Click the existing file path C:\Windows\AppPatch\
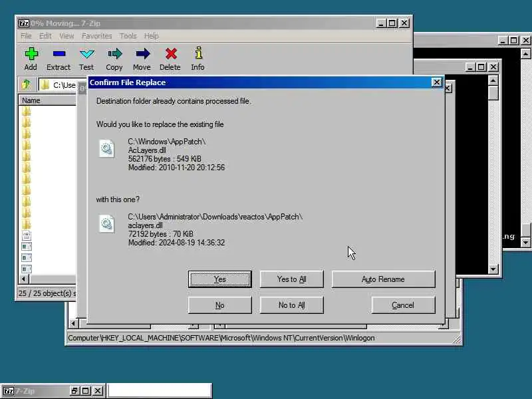Image resolution: width=532 pixels, height=399 pixels. (167, 142)
